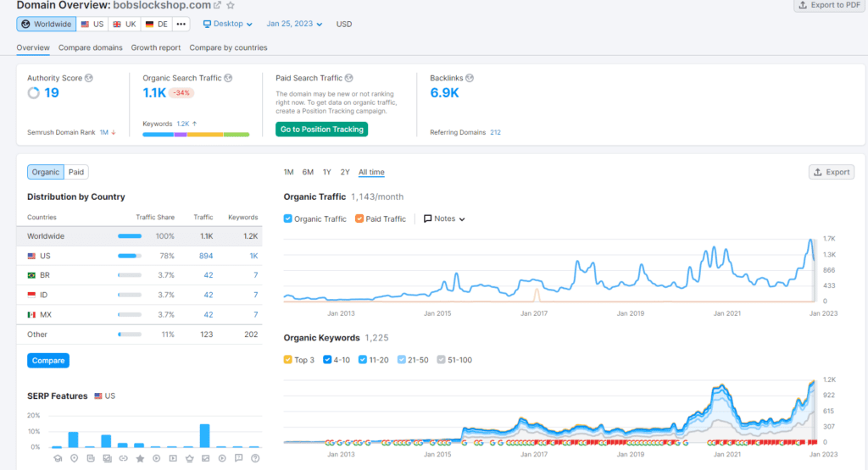
Task: Click the Paid Search Traffic info icon
Action: [x=348, y=78]
